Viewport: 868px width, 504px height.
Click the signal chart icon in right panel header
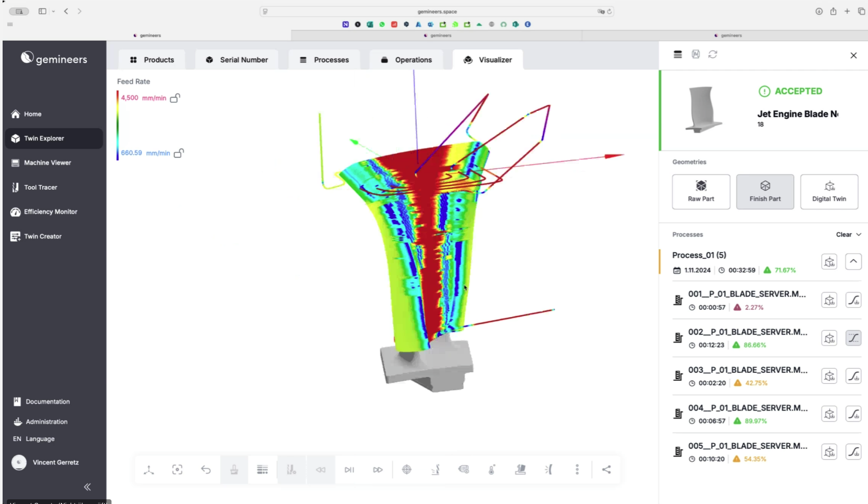(696, 54)
